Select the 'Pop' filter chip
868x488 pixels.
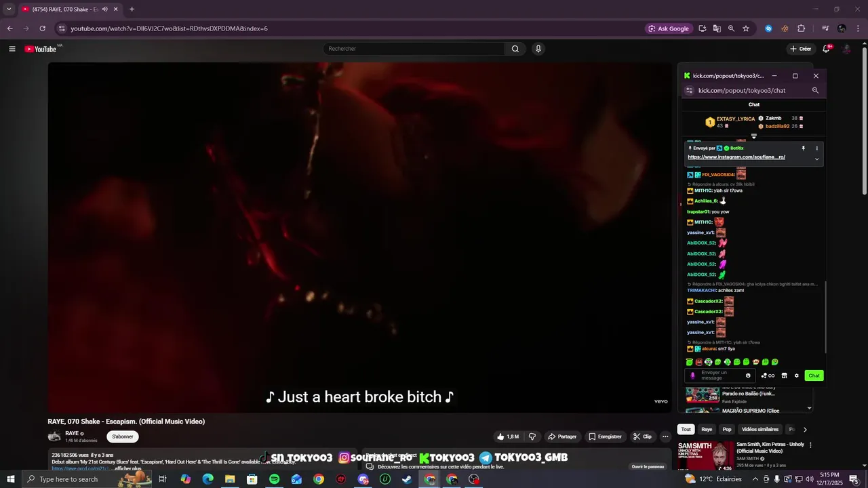pyautogui.click(x=727, y=429)
